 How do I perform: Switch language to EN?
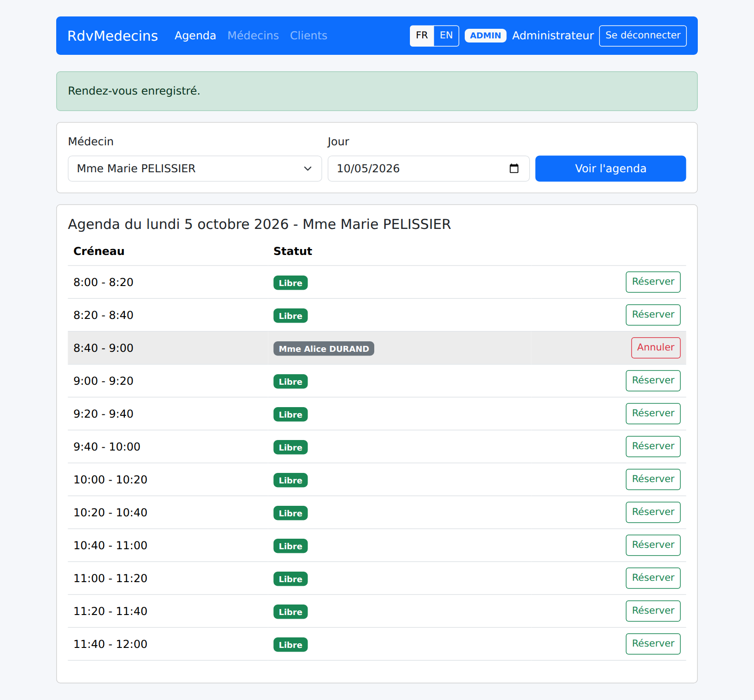(446, 36)
